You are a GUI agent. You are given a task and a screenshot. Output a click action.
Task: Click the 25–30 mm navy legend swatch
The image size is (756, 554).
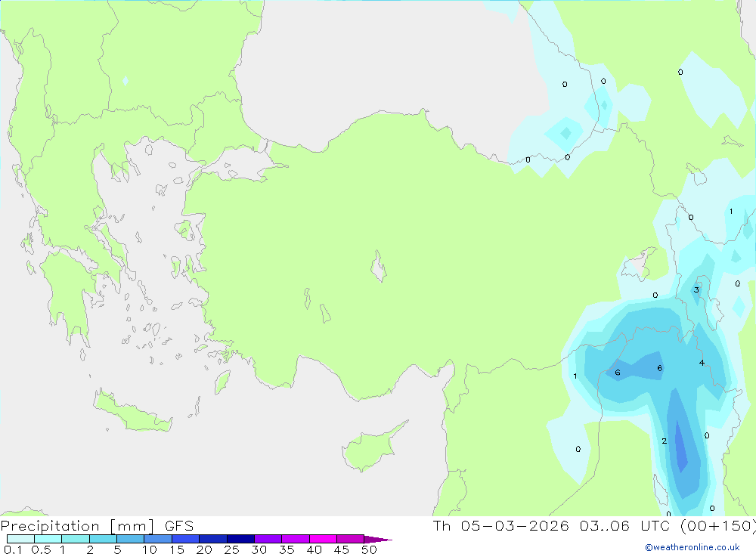click(x=240, y=539)
